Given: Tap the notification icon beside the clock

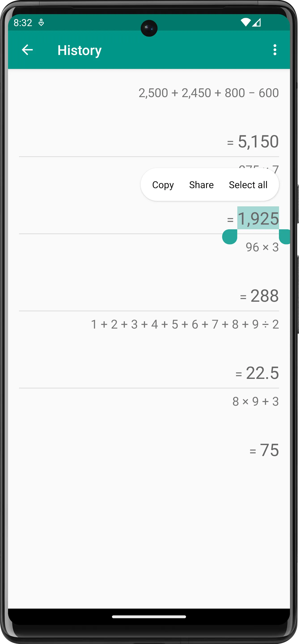Looking at the screenshot, I should point(41,23).
